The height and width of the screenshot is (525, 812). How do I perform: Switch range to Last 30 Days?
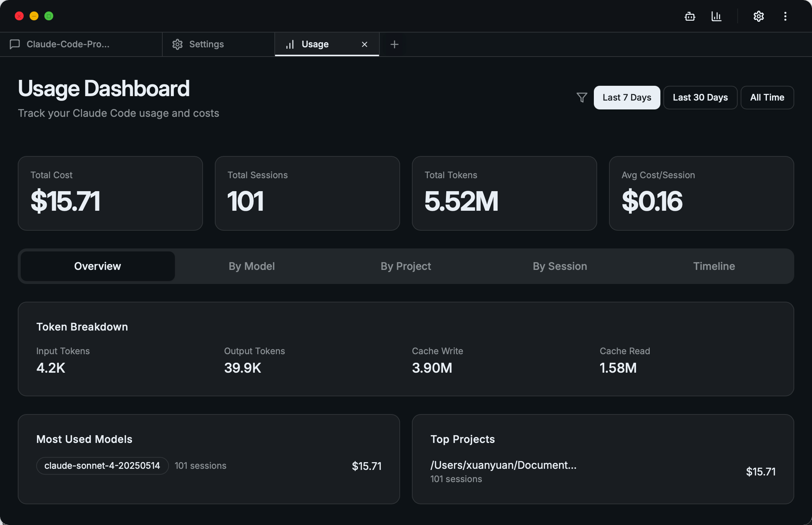pyautogui.click(x=700, y=98)
